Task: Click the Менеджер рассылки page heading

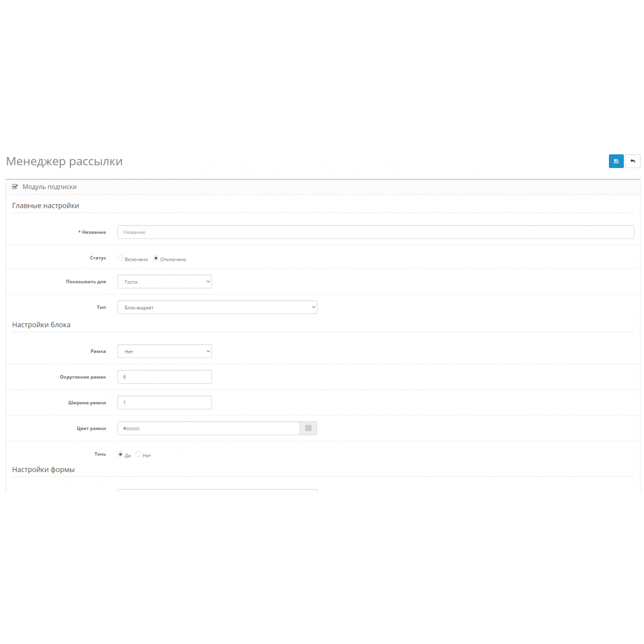Action: point(64,161)
